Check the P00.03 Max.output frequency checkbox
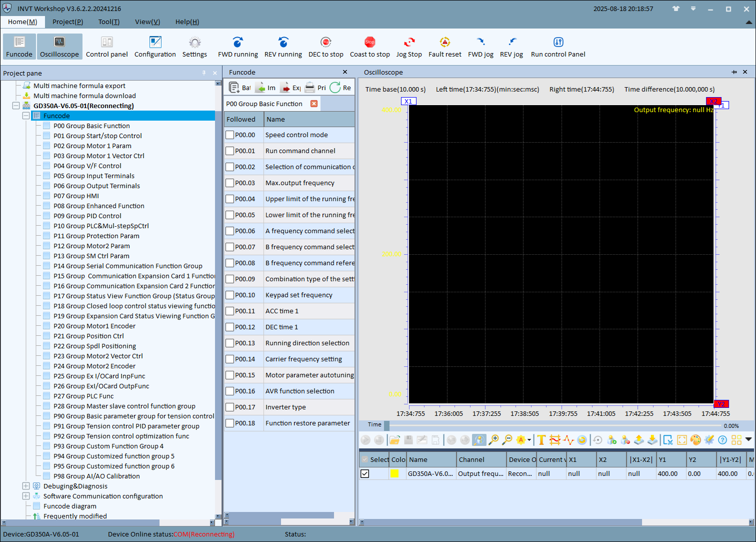This screenshot has height=542, width=756. pyautogui.click(x=230, y=183)
